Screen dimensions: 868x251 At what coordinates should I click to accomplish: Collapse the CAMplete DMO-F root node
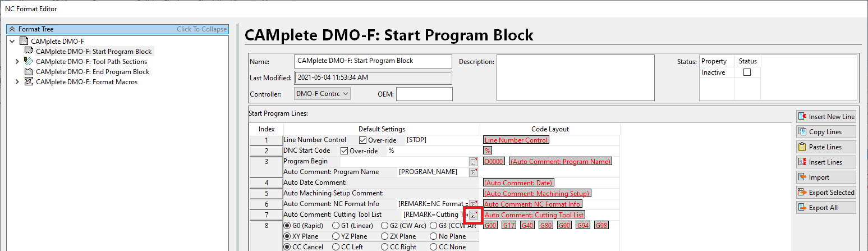12,42
